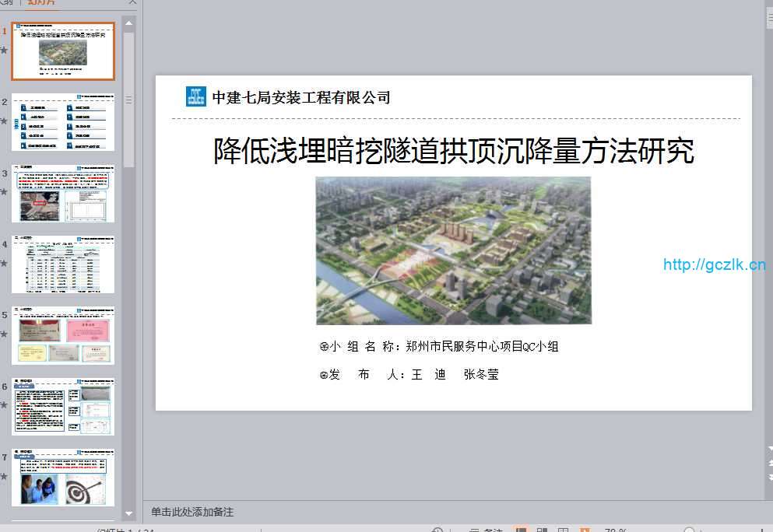Click the slide title '降低浅埋暗挖隧道拱顶沉降量方法研究'
773x532 pixels.
coord(453,151)
